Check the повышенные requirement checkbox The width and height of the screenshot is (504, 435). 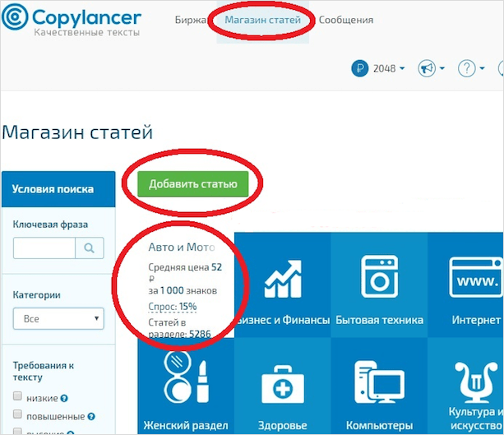(x=17, y=416)
